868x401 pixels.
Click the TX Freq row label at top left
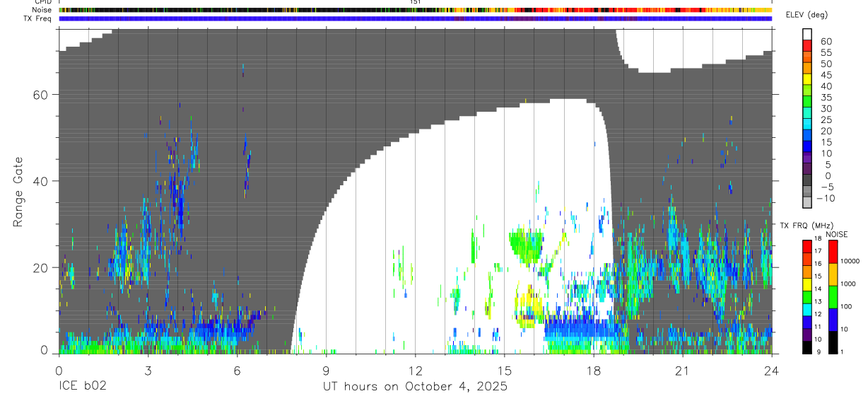click(37, 18)
